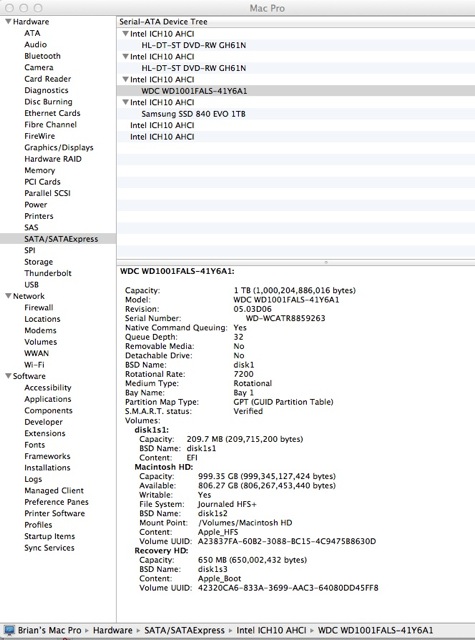This screenshot has width=475, height=640.
Task: Open Fibre Channel in the sidebar
Action: click(51, 124)
